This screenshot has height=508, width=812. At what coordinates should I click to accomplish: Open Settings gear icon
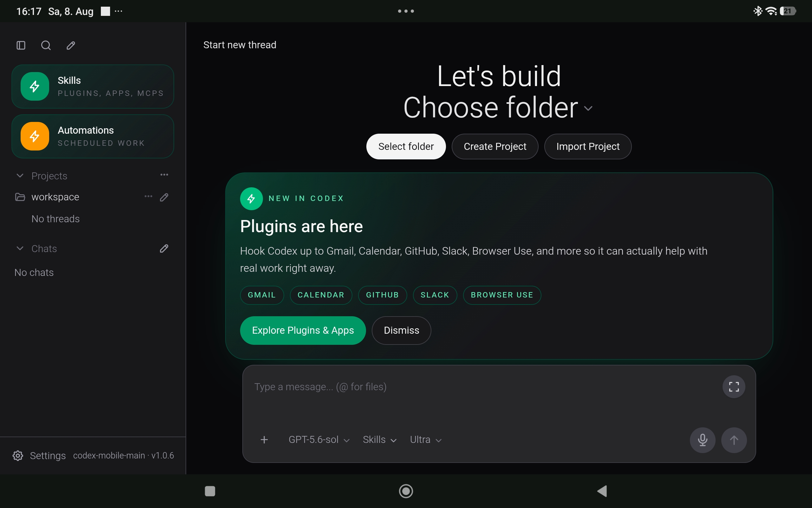click(18, 456)
